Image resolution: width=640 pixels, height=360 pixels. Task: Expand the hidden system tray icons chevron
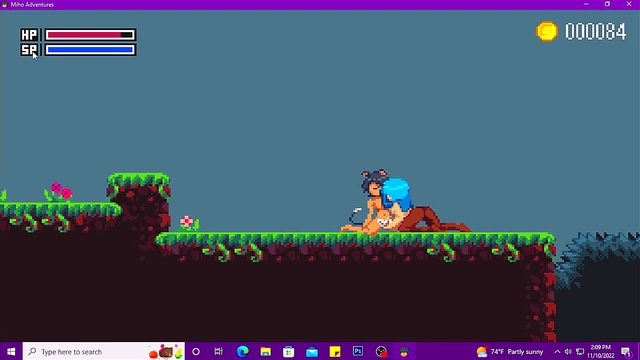pos(557,351)
